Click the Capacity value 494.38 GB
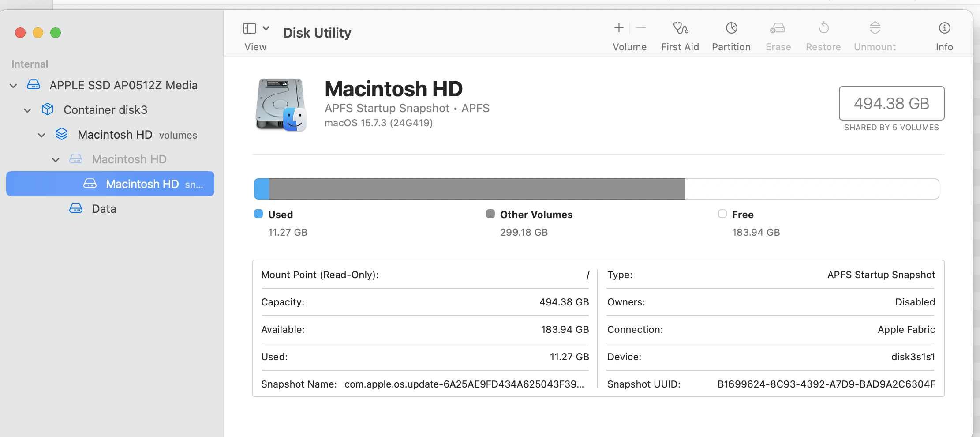Image resolution: width=980 pixels, height=437 pixels. pyautogui.click(x=564, y=302)
